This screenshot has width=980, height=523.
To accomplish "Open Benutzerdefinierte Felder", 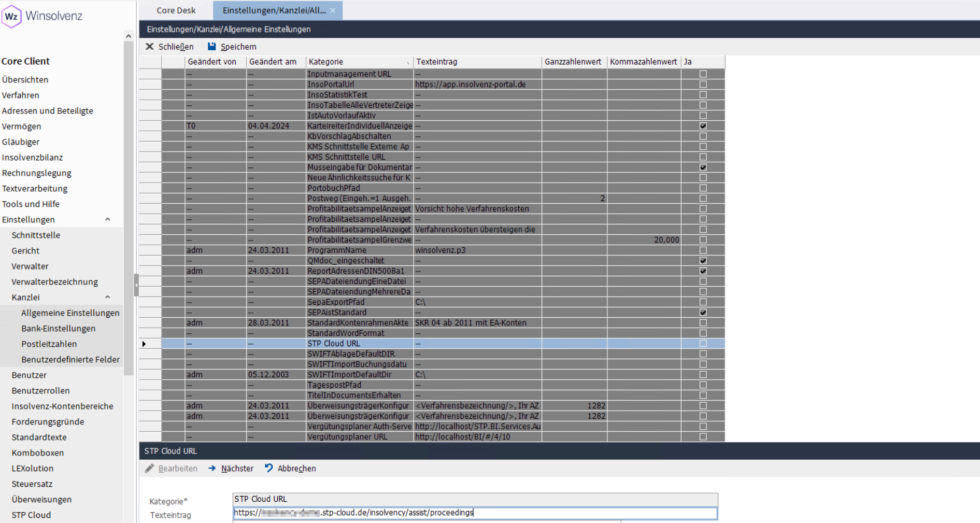I will (x=70, y=360).
